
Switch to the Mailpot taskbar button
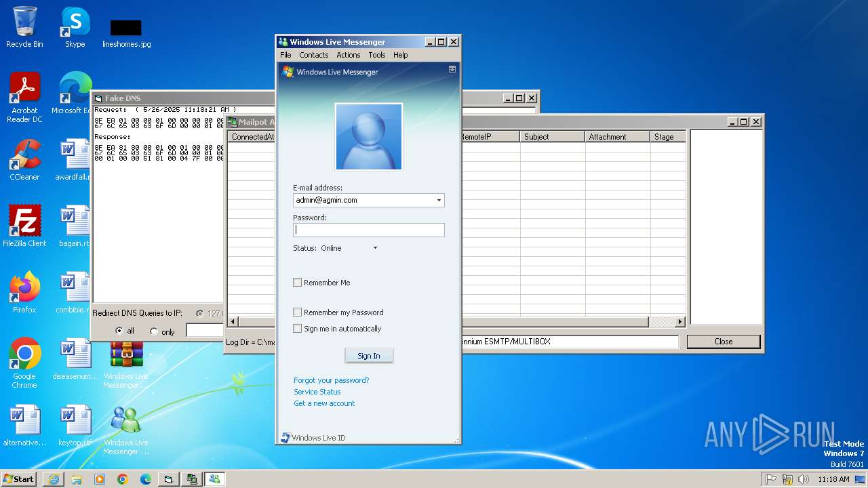tap(192, 479)
